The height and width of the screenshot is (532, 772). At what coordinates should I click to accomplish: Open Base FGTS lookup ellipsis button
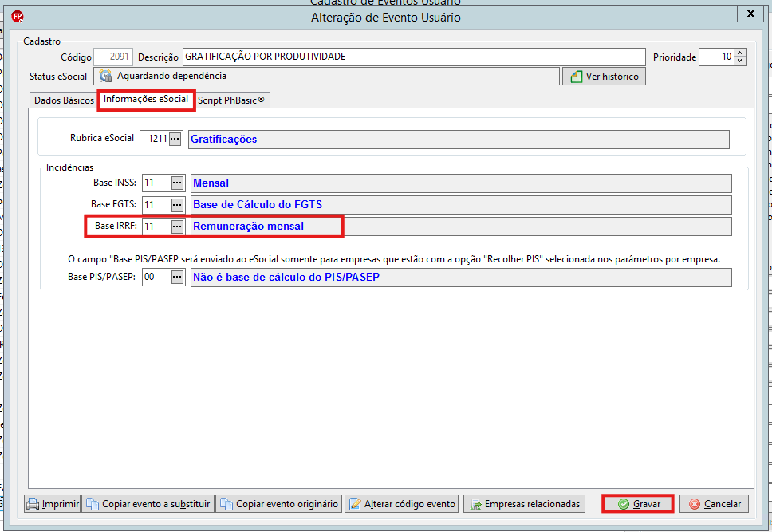(x=177, y=205)
